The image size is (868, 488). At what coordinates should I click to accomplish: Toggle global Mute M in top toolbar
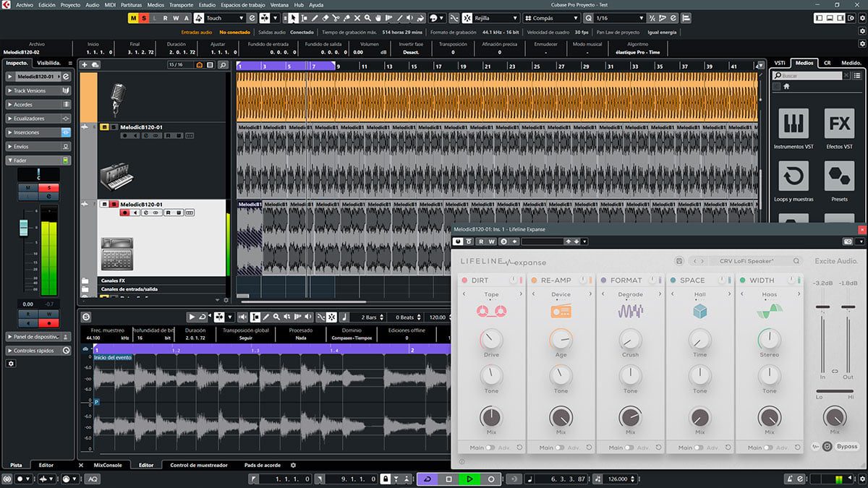(x=134, y=18)
